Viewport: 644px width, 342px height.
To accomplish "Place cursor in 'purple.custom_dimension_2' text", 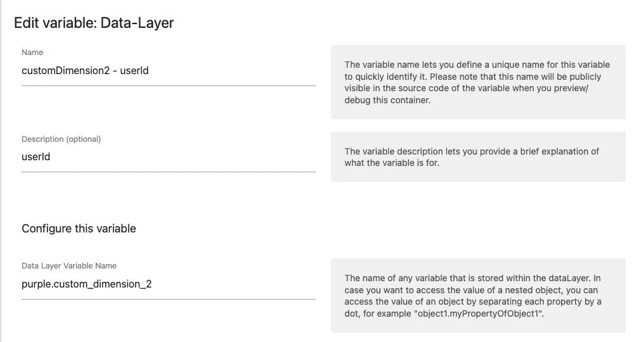I will (x=86, y=284).
